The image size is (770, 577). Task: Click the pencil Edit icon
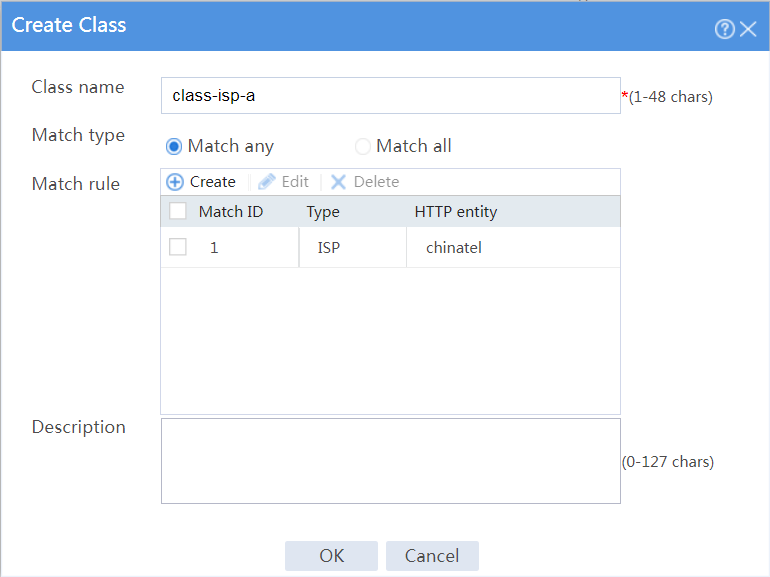[x=267, y=182]
